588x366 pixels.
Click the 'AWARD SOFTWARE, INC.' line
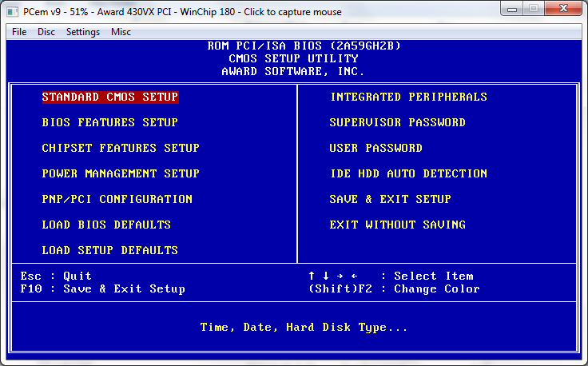pyautogui.click(x=293, y=71)
